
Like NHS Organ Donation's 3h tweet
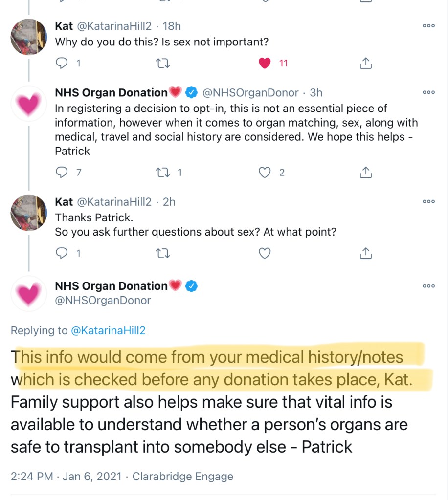[265, 172]
